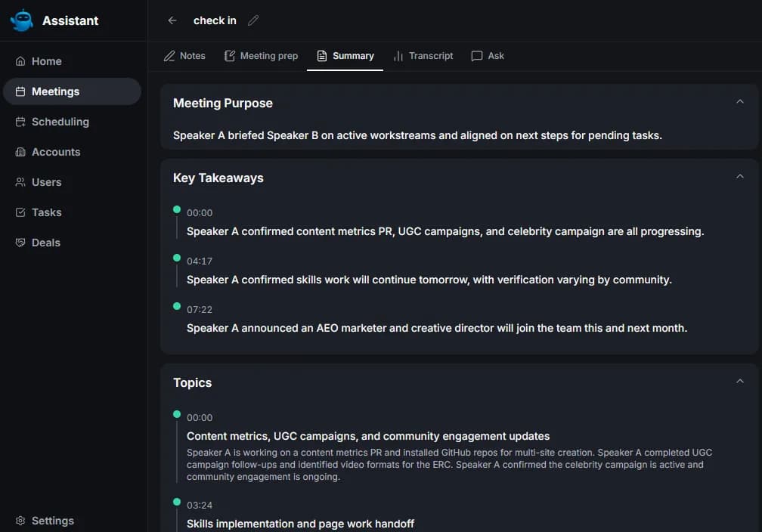Collapse the Key Takeaways section
Viewport: 762px width, 532px height.
click(x=739, y=176)
